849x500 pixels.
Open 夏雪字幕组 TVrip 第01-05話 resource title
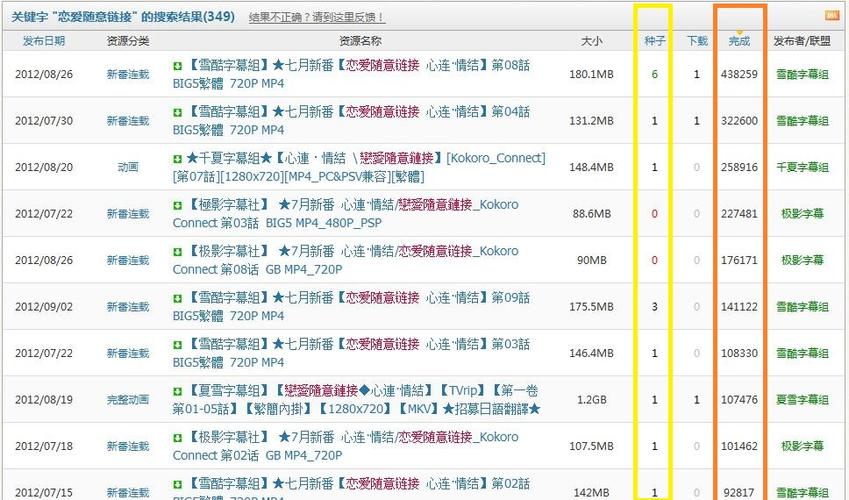[356, 400]
